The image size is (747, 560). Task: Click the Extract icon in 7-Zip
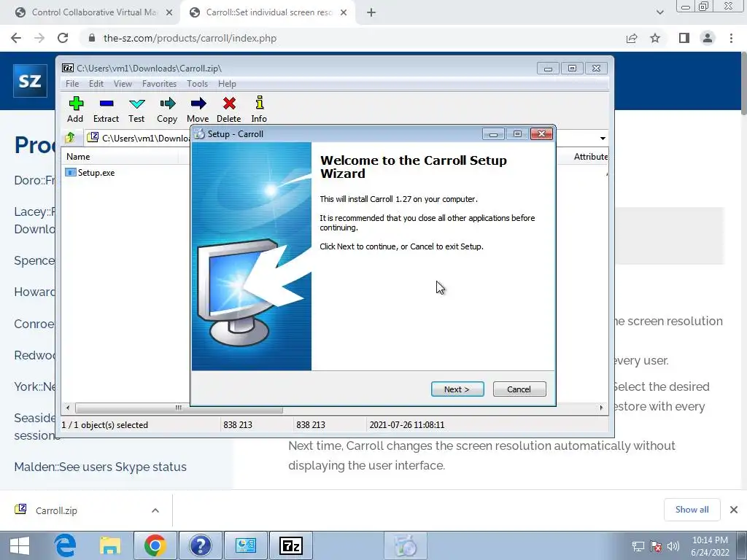click(x=106, y=109)
